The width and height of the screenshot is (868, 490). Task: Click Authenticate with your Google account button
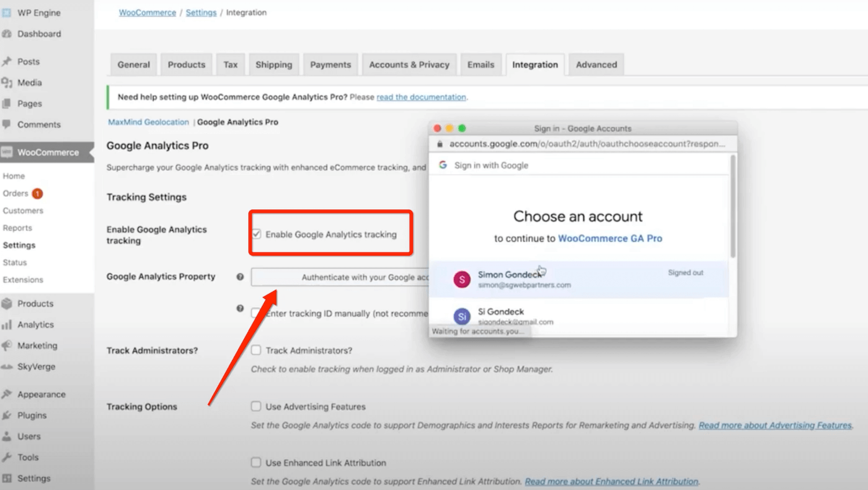[340, 277]
